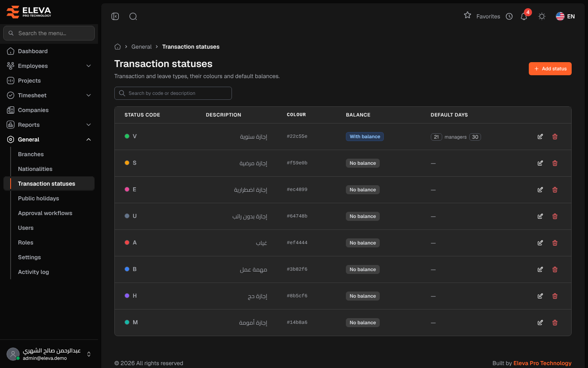Expand the Reports menu chevron
Screen dimensions: 588x368
pos(89,125)
